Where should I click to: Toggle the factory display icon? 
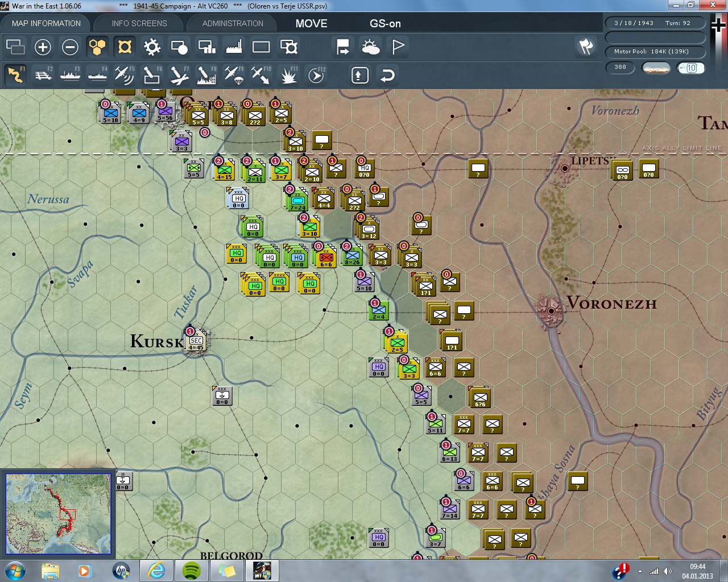point(234,47)
